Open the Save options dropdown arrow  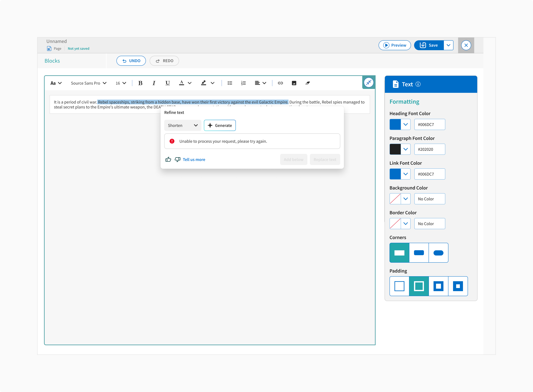tap(448, 45)
